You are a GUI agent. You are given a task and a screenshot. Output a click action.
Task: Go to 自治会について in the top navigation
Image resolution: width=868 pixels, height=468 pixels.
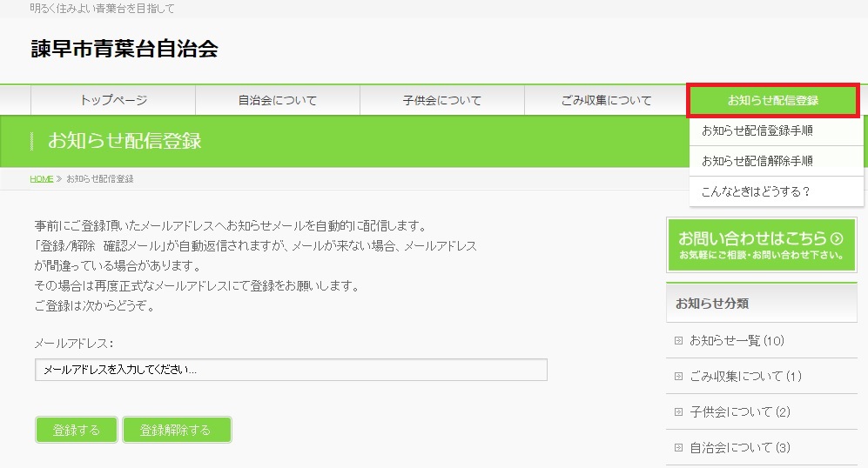(277, 100)
